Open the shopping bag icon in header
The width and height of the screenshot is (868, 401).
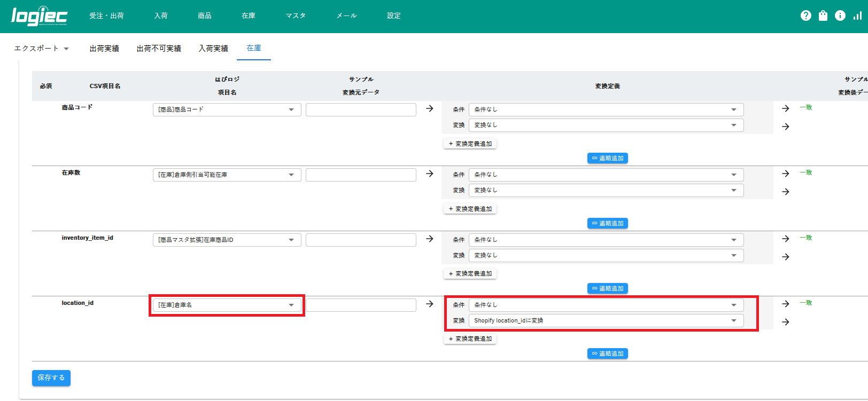[x=823, y=16]
